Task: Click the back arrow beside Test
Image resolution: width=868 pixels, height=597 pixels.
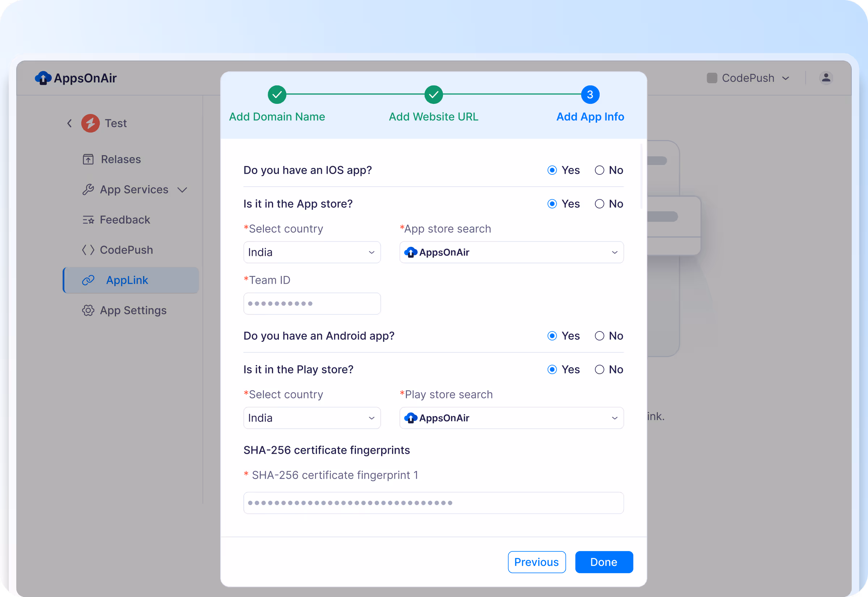Action: tap(69, 123)
